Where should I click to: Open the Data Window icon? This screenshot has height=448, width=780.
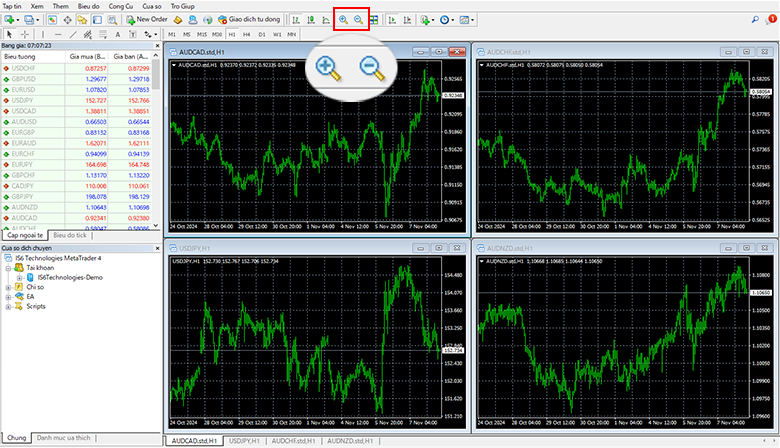(67, 20)
